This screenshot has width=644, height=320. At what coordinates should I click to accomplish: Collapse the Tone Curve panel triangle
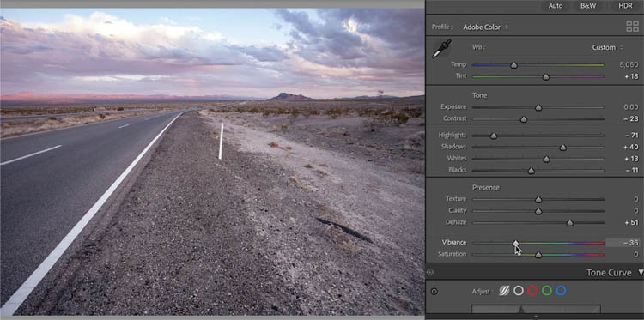coord(641,272)
